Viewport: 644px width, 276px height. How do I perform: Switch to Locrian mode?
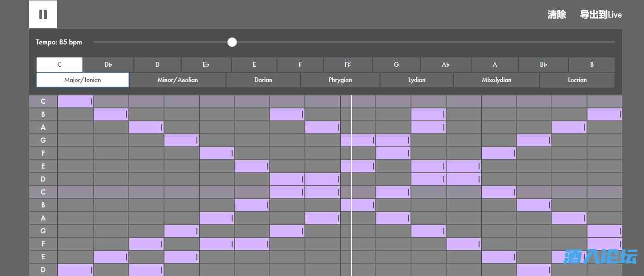point(577,80)
